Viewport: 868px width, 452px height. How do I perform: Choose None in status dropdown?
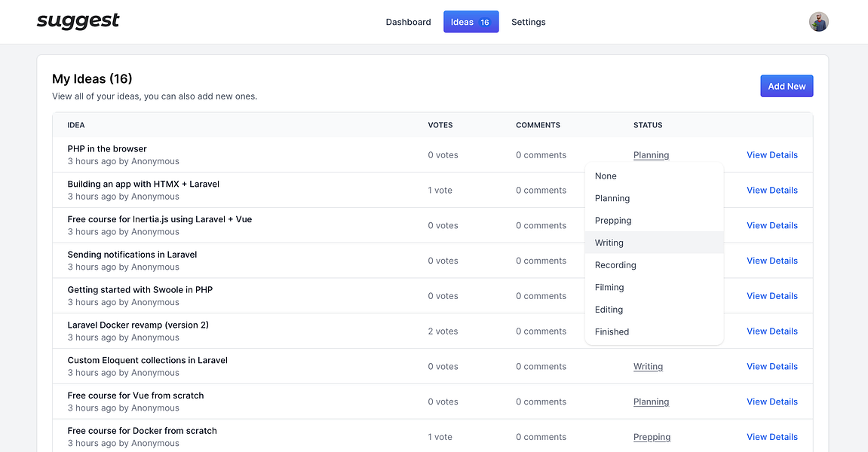point(606,176)
